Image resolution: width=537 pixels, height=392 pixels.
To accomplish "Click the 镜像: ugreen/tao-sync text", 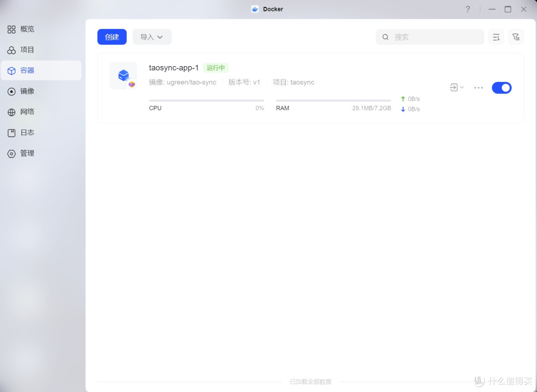I will (x=182, y=82).
